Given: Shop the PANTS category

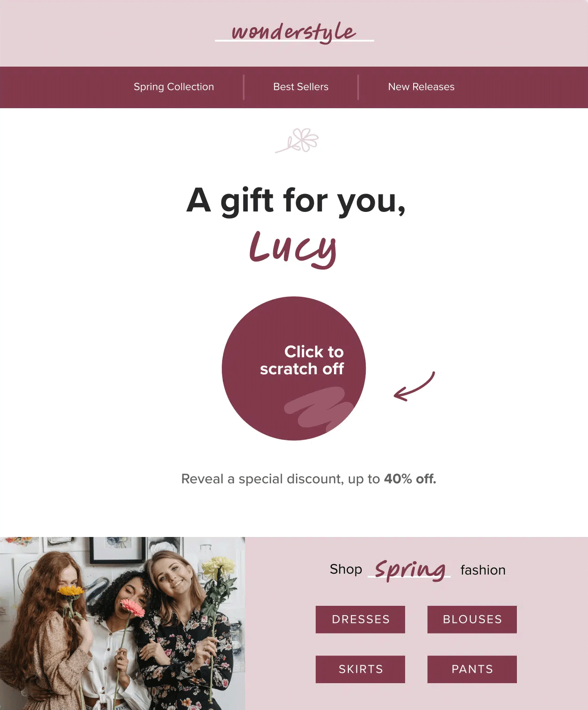Looking at the screenshot, I should tap(472, 669).
